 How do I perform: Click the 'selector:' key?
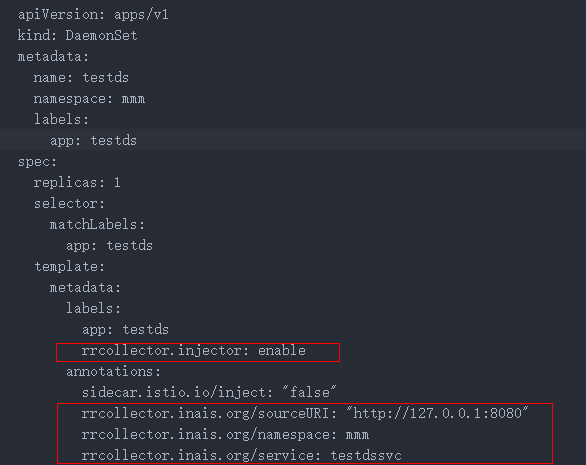point(69,204)
